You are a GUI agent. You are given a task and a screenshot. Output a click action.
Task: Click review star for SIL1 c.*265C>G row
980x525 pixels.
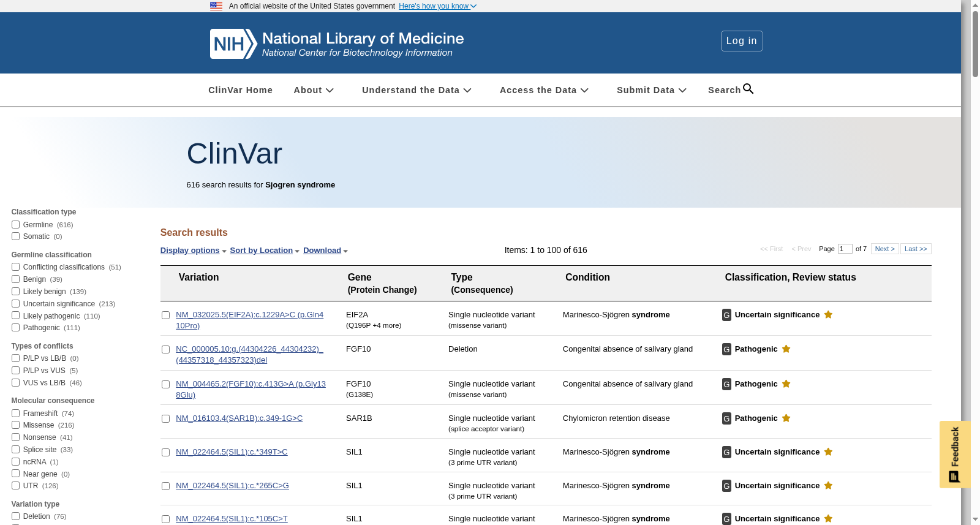click(x=828, y=486)
